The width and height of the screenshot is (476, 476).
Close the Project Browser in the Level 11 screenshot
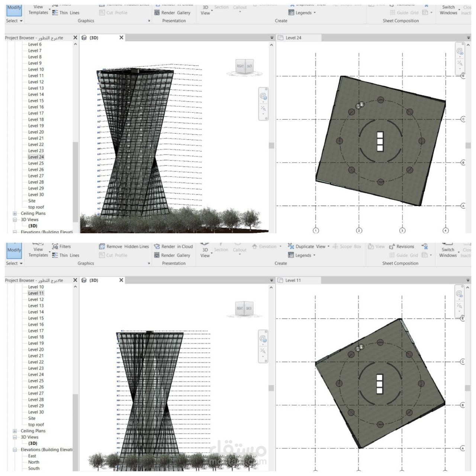(x=75, y=280)
